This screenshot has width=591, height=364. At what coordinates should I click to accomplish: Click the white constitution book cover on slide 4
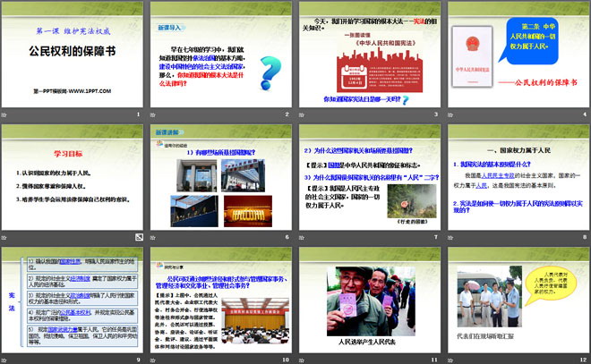473,55
